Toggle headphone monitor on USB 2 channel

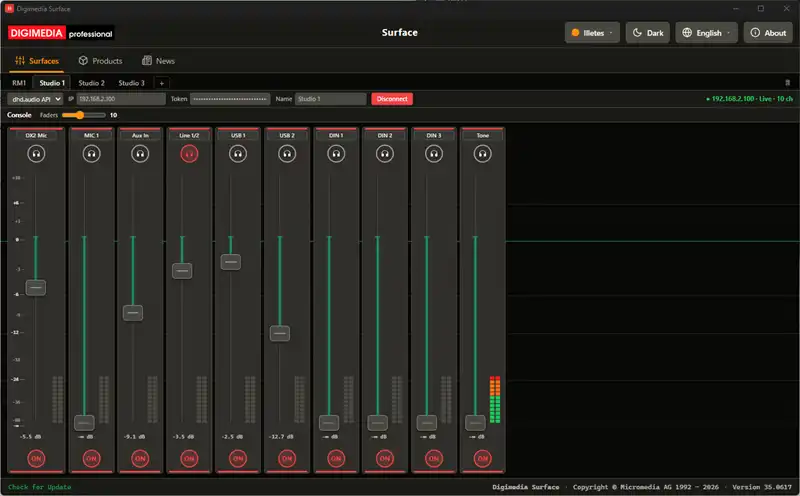point(287,154)
